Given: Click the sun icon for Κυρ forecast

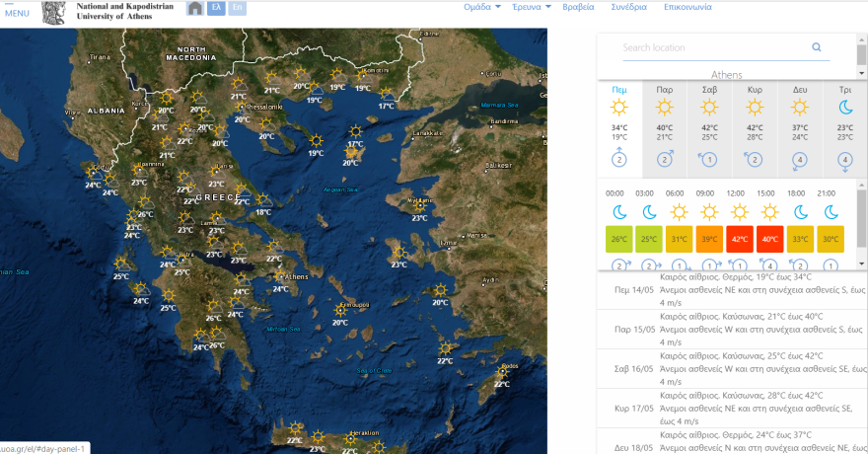Looking at the screenshot, I should (755, 108).
